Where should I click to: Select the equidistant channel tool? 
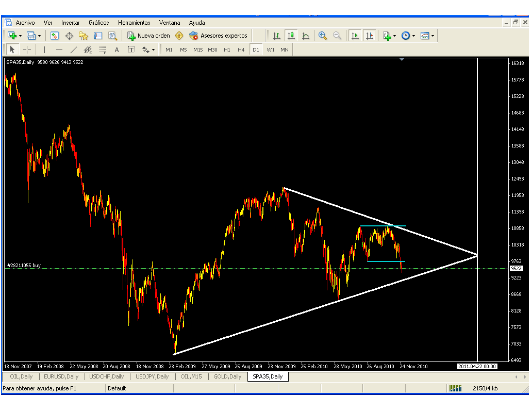tap(88, 50)
